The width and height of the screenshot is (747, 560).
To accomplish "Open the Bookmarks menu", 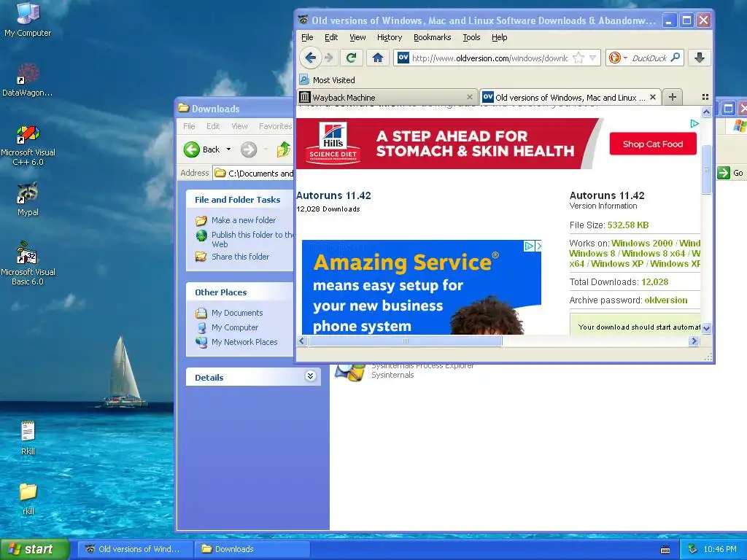I will coord(432,37).
